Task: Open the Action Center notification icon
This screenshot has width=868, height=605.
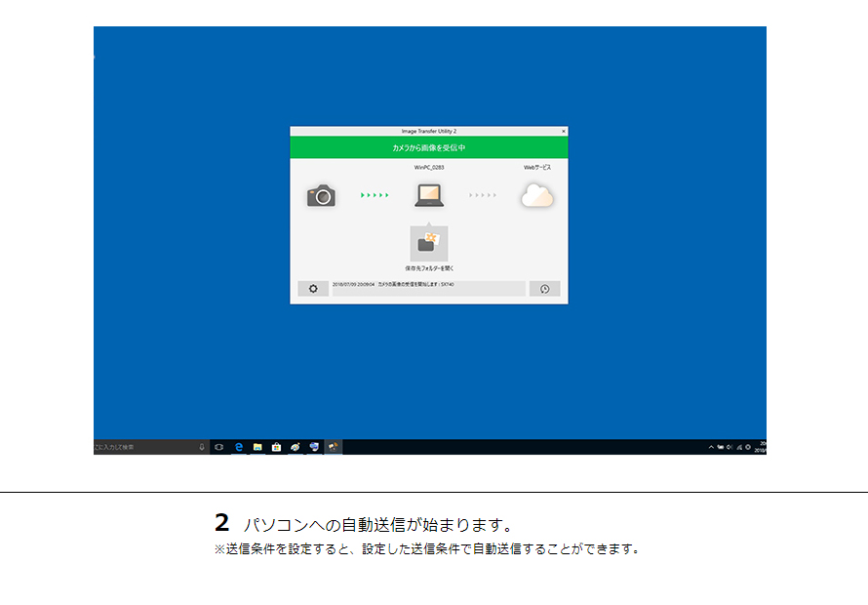Action: click(x=748, y=447)
